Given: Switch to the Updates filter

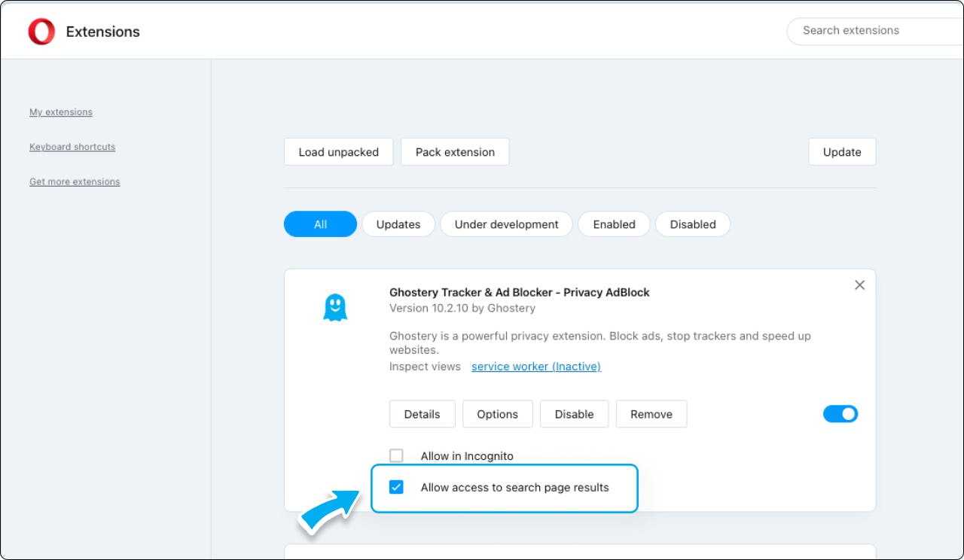Looking at the screenshot, I should pyautogui.click(x=398, y=224).
